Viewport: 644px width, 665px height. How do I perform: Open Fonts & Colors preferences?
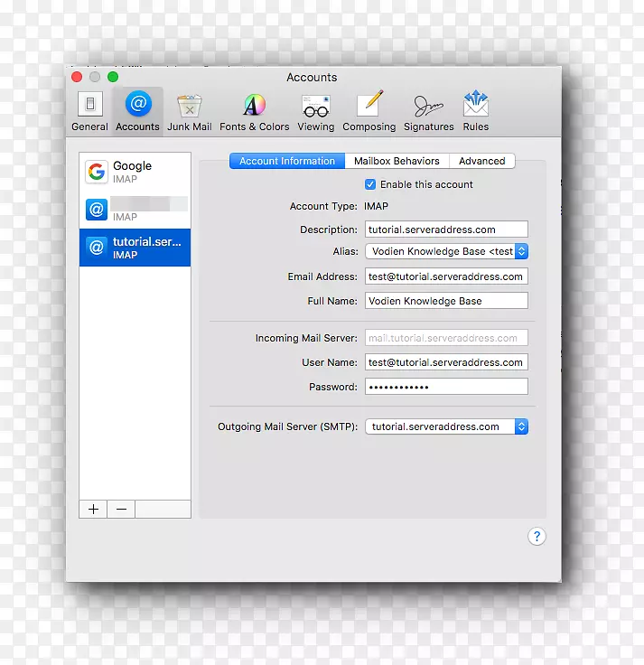coord(255,111)
